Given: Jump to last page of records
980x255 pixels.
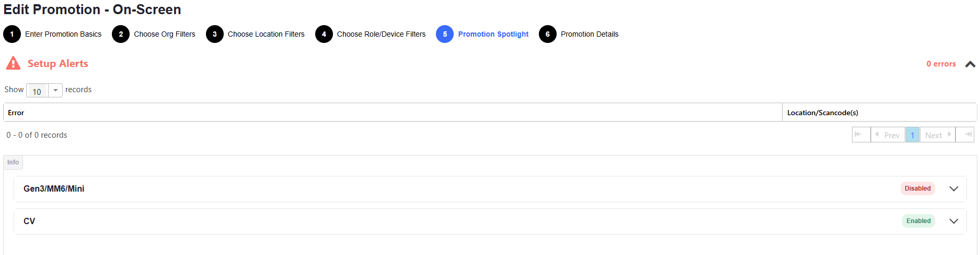Looking at the screenshot, I should [x=965, y=135].
